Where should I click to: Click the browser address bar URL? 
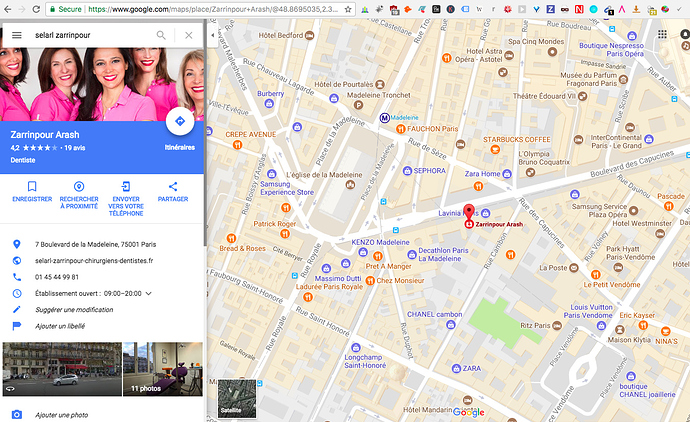(x=213, y=9)
